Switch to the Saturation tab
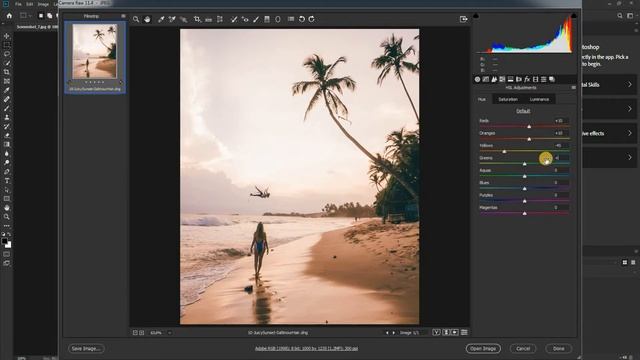 (508, 99)
